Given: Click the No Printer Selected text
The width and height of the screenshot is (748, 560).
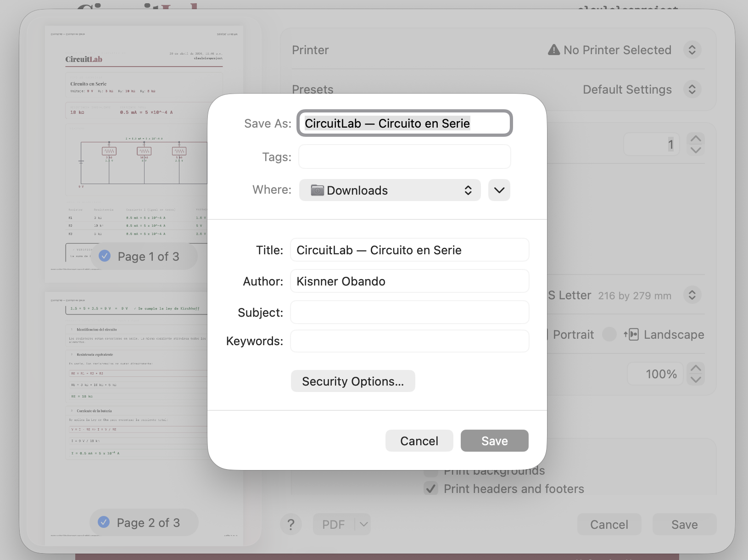Looking at the screenshot, I should pos(617,50).
